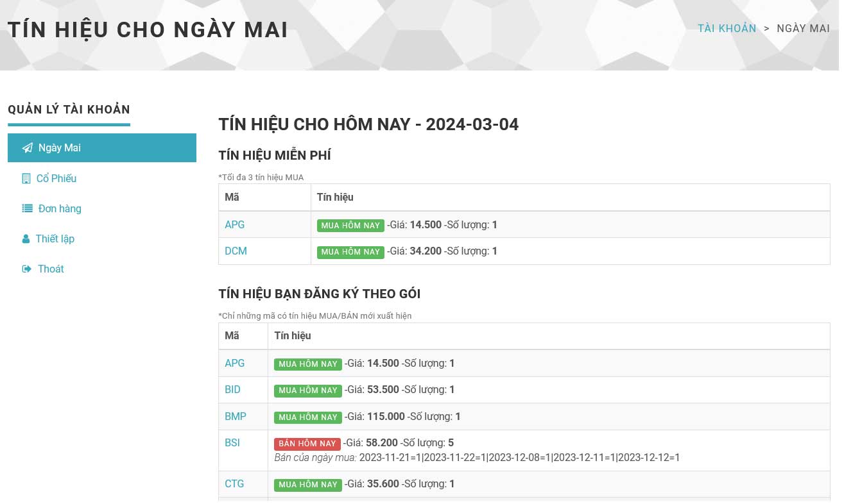Open the BSI stock link
Viewport: 844px width, 504px height.
point(232,442)
